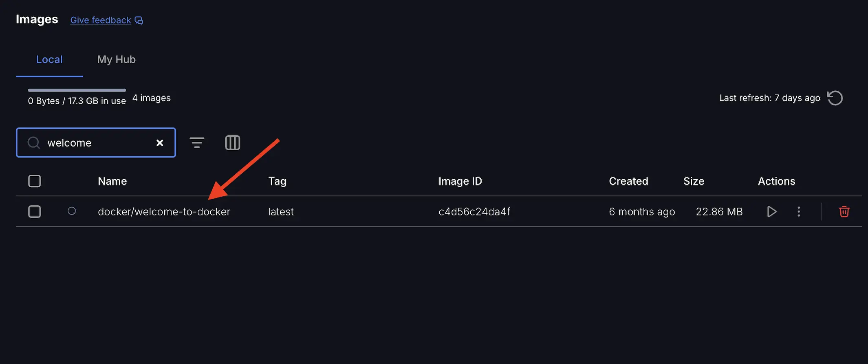Refresh the images list
This screenshot has width=868, height=364.
click(835, 98)
